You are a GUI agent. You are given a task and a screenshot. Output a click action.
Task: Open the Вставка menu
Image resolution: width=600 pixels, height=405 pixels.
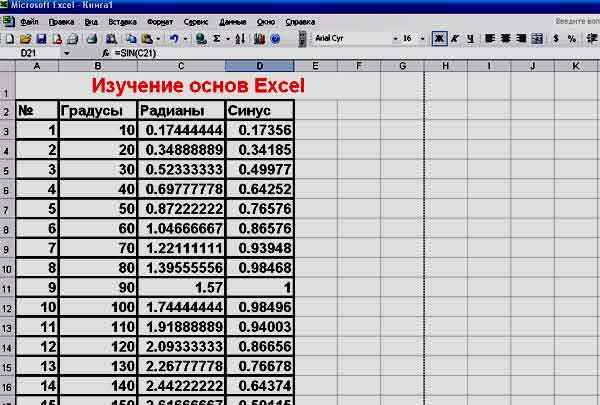122,22
